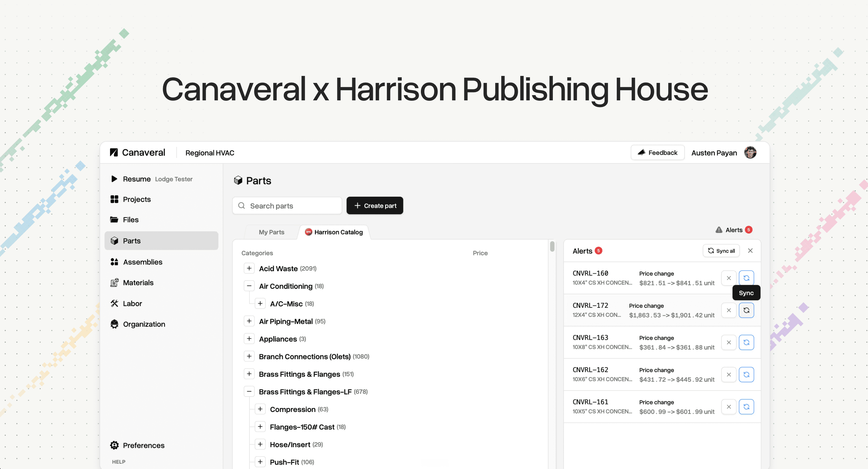Expand the Air Piping-Metal category

(x=249, y=321)
